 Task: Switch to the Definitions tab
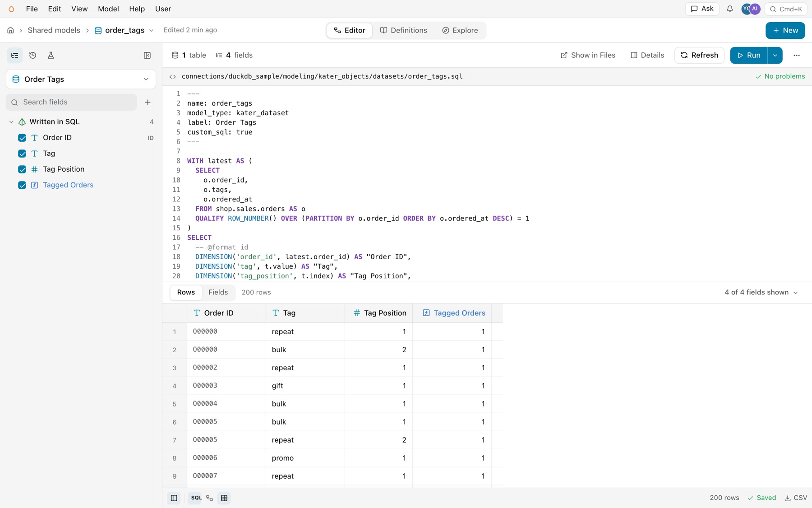tap(404, 31)
